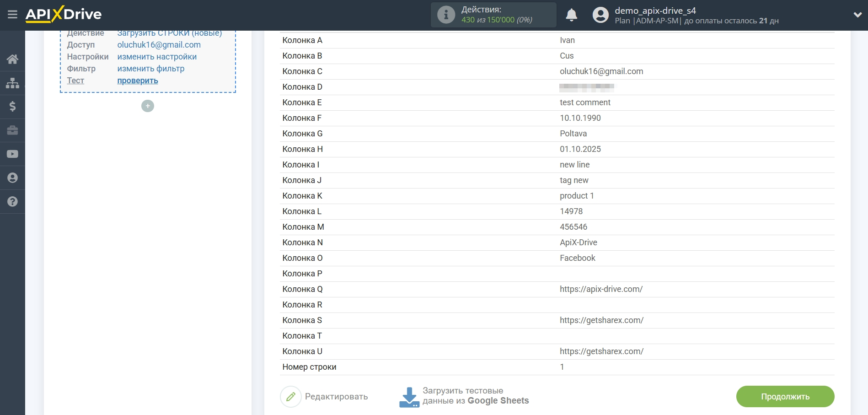This screenshot has height=415, width=868.
Task: Click the 'проверить' test link
Action: click(138, 81)
